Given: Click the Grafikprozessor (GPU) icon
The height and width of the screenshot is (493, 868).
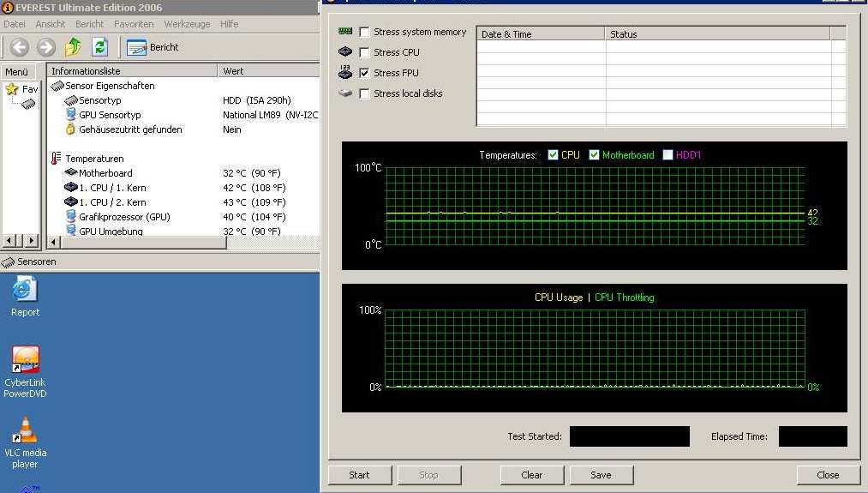Looking at the screenshot, I should tap(70, 216).
